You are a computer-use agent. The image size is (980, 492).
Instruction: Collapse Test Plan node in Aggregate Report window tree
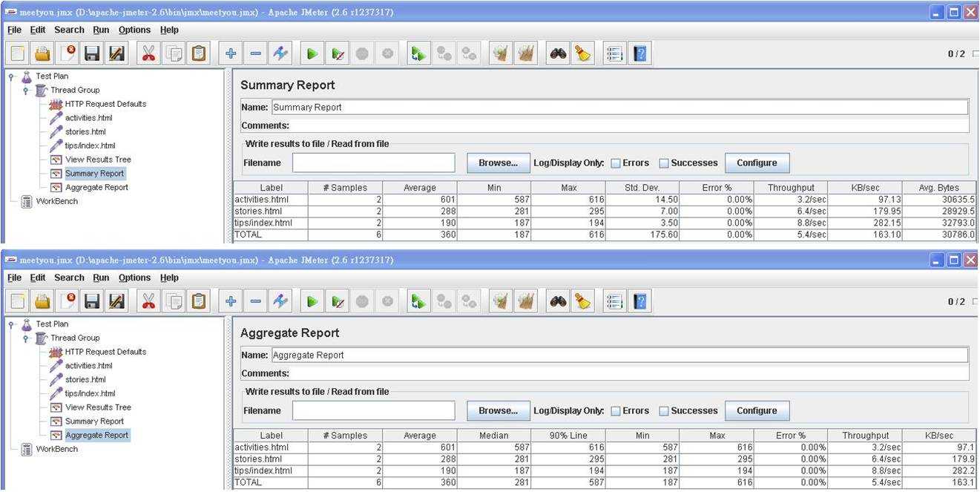point(11,324)
